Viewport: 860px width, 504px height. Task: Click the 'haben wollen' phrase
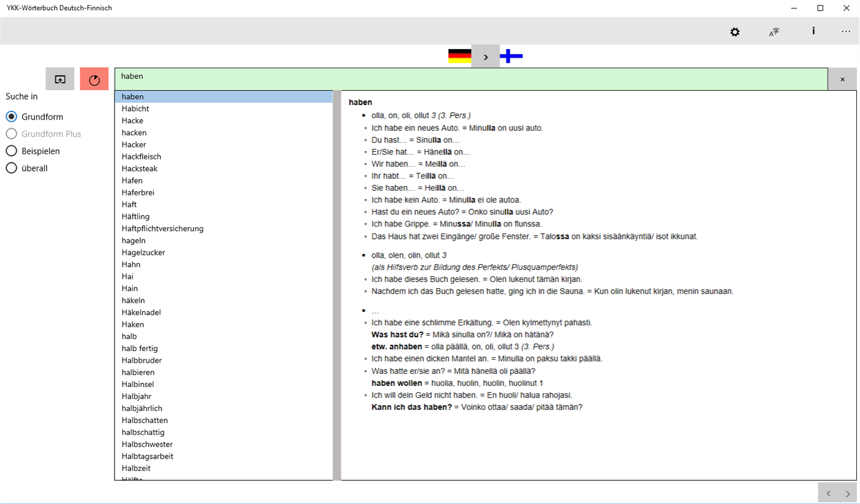point(397,383)
